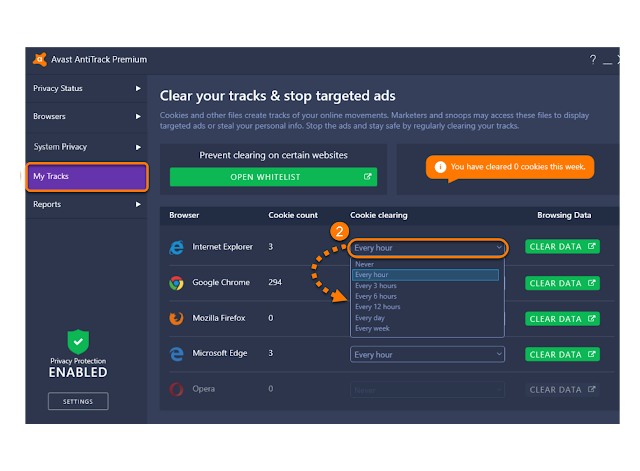
Task: Select the My Tracks section
Action: coord(87,177)
